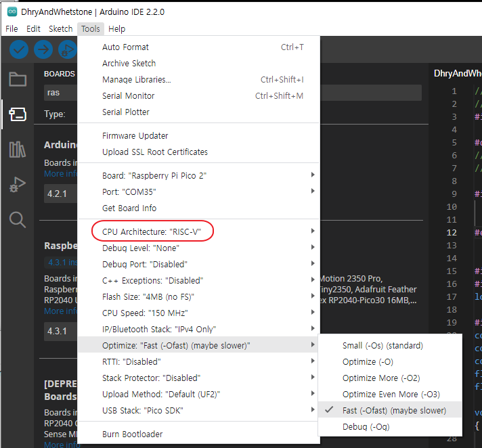The height and width of the screenshot is (448, 482).
Task: Open the Help menu
Action: pyautogui.click(x=117, y=29)
